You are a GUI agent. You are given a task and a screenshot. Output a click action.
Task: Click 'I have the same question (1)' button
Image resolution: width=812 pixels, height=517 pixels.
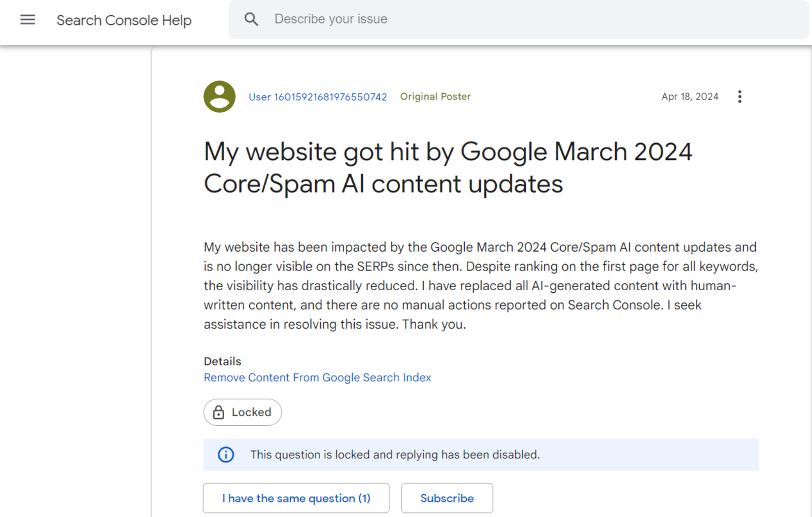coord(296,498)
